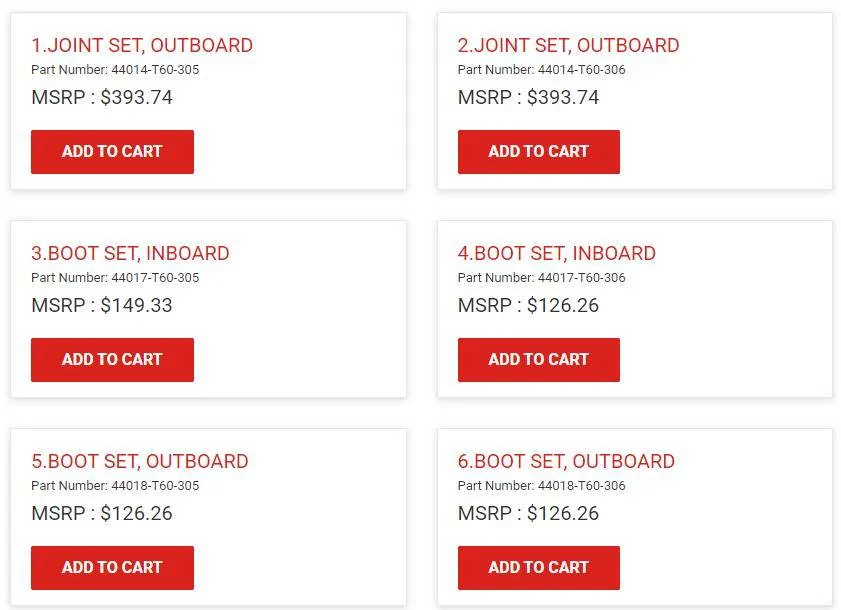Click part number 44017-T60-305 text

pyautogui.click(x=155, y=278)
